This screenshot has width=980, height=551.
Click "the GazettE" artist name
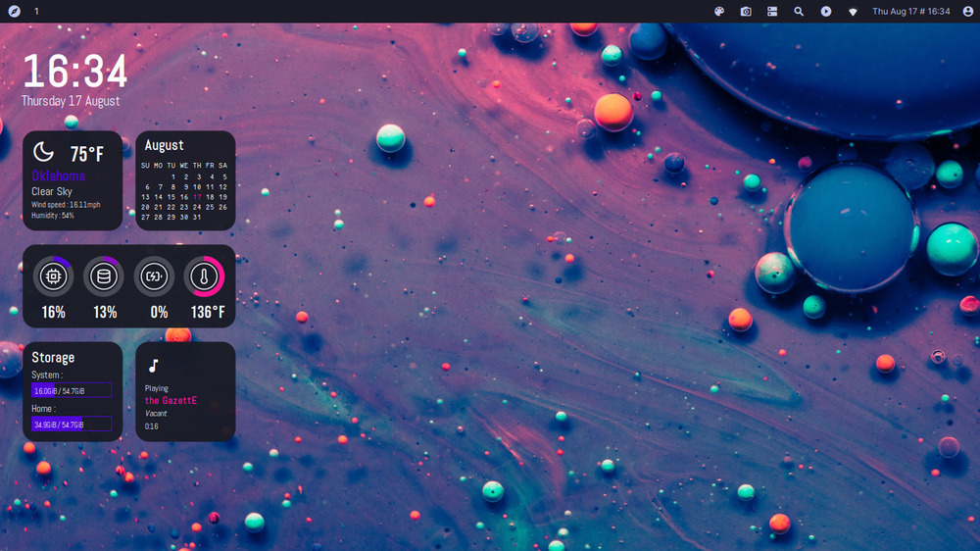tap(171, 400)
